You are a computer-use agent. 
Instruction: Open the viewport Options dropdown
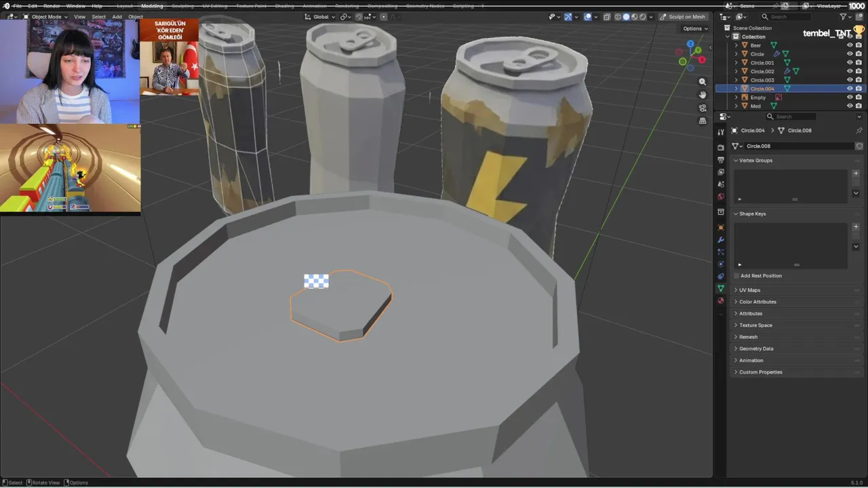695,28
